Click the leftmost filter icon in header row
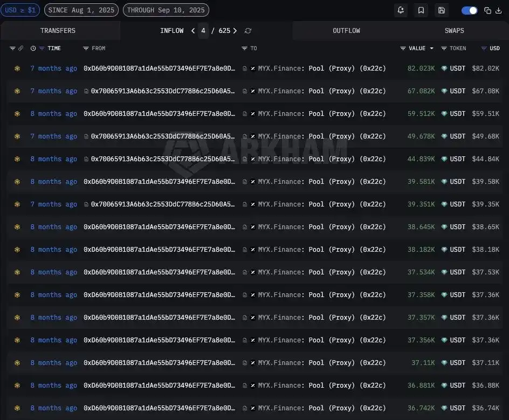 coord(12,49)
